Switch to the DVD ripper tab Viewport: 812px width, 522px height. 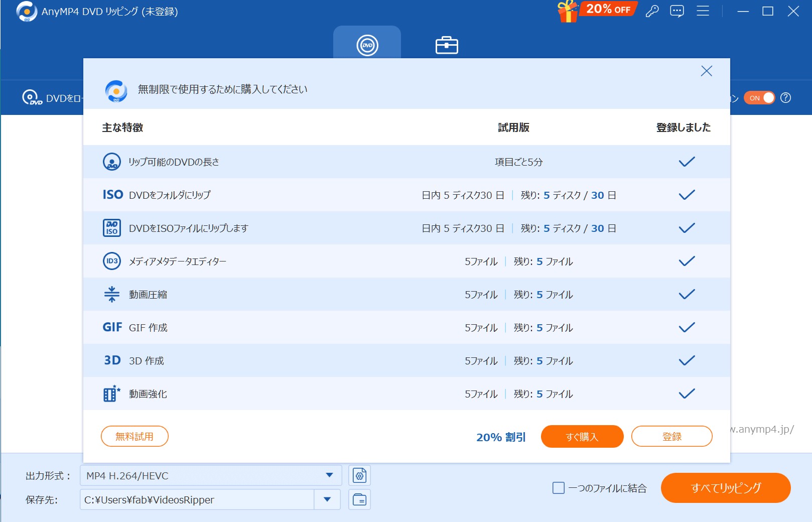click(367, 45)
